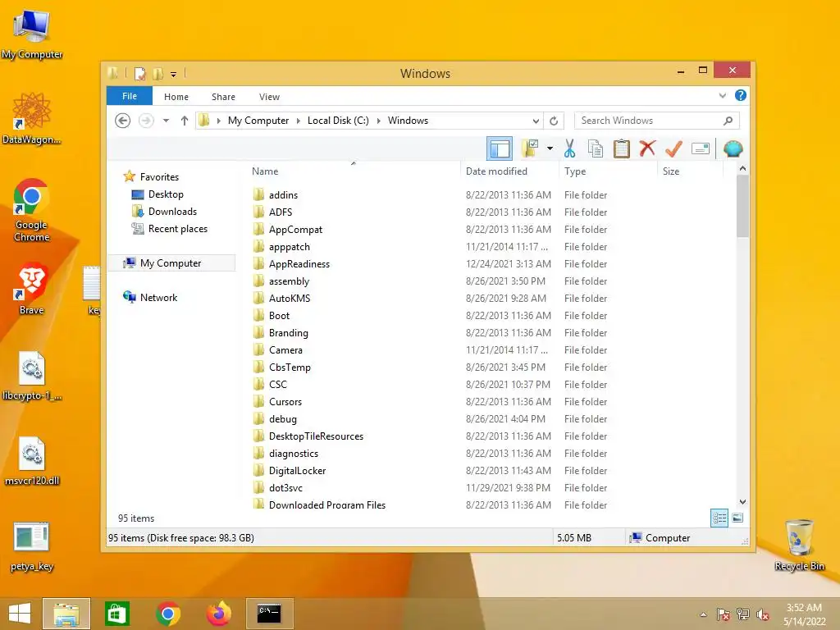Click the Rename icon in toolbar
Image resolution: width=840 pixels, height=630 pixels.
(701, 148)
